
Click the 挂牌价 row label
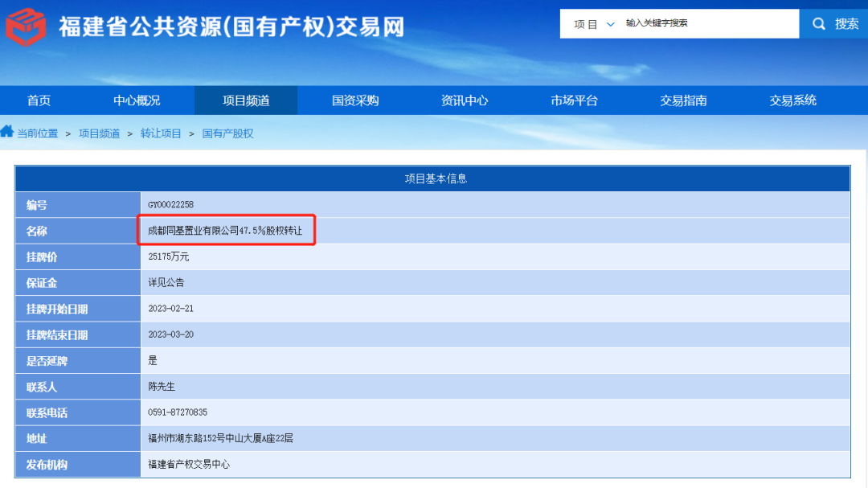pyautogui.click(x=42, y=257)
